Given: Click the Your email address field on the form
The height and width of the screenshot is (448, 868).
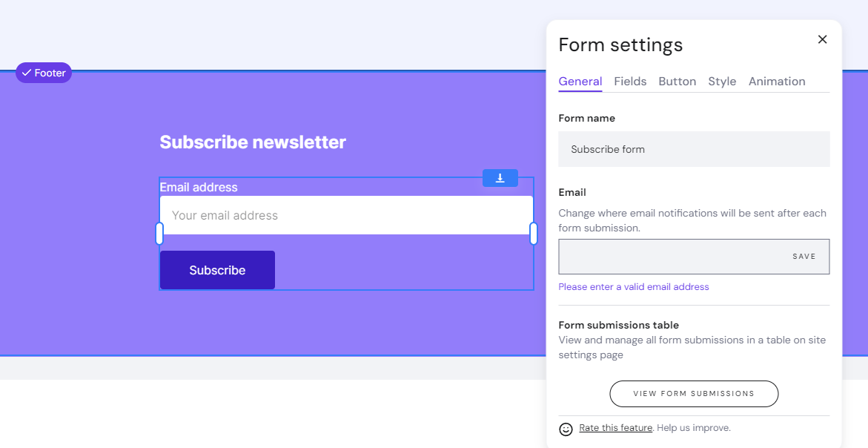Looking at the screenshot, I should tap(346, 215).
